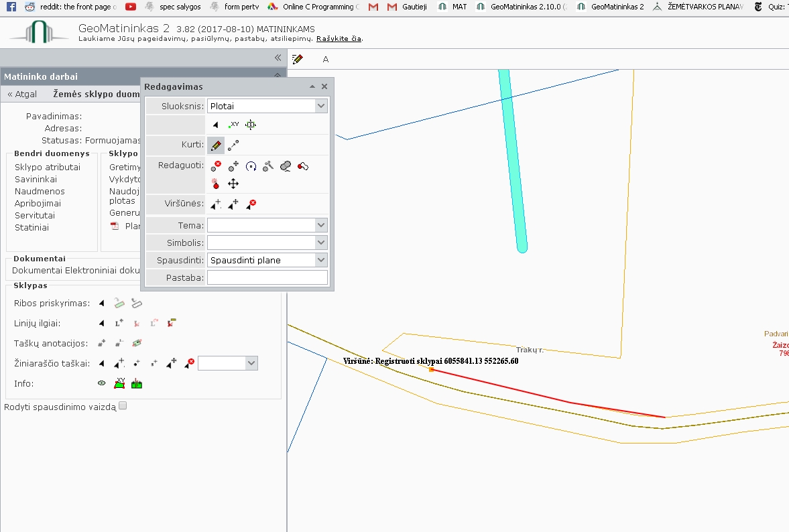Open the Tema dropdown

(x=267, y=225)
